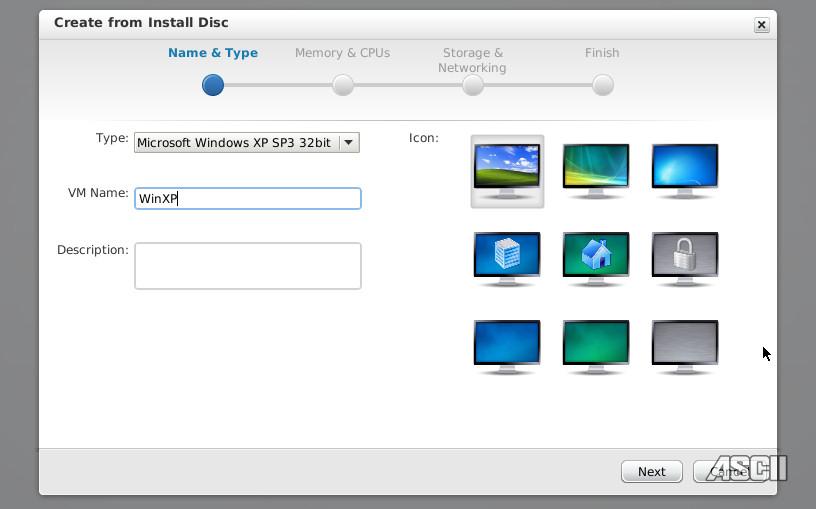
Task: Click the Next button
Action: coord(652,472)
